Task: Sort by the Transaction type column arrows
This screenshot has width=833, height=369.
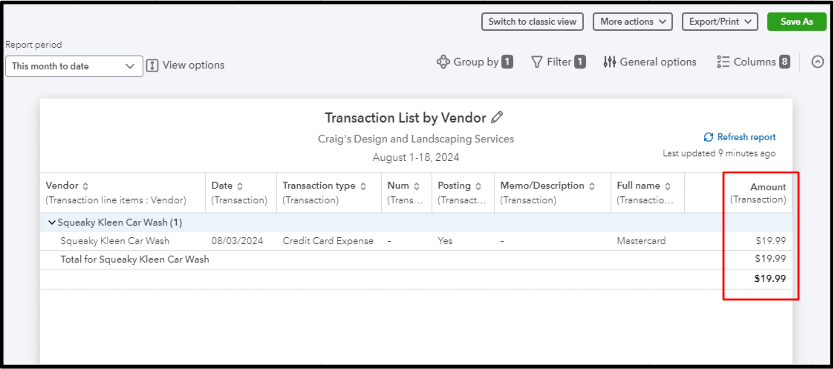Action: click(x=363, y=186)
